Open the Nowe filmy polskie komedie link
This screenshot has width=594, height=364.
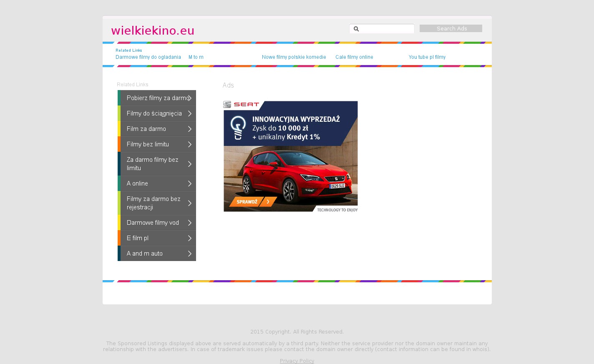[x=294, y=57]
